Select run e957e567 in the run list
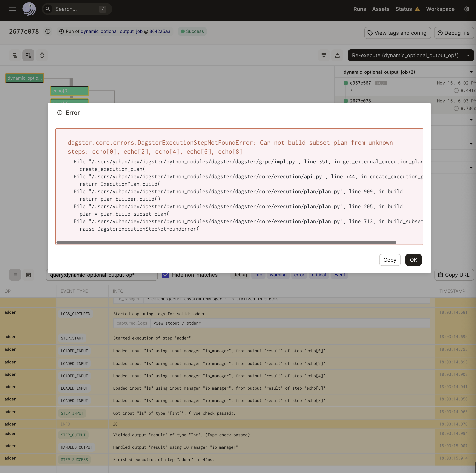476x473 pixels. [x=360, y=83]
